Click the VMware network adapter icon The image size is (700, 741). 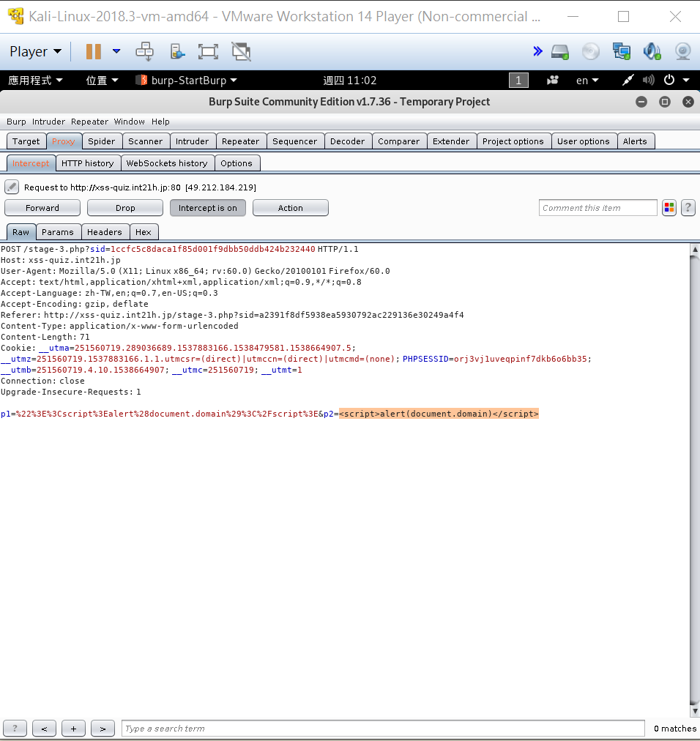[x=621, y=51]
